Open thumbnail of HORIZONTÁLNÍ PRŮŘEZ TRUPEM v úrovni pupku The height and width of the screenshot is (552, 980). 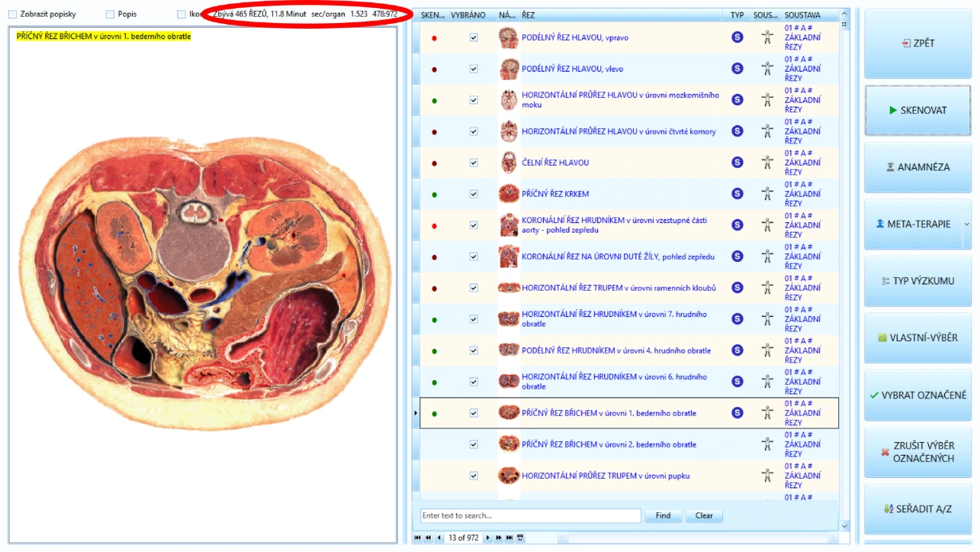(x=509, y=476)
